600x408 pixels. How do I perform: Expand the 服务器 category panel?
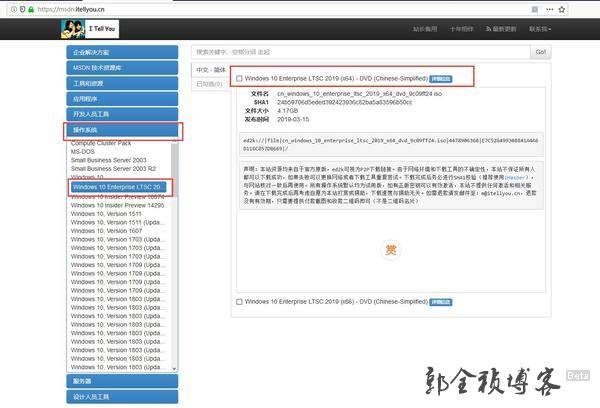pos(122,381)
